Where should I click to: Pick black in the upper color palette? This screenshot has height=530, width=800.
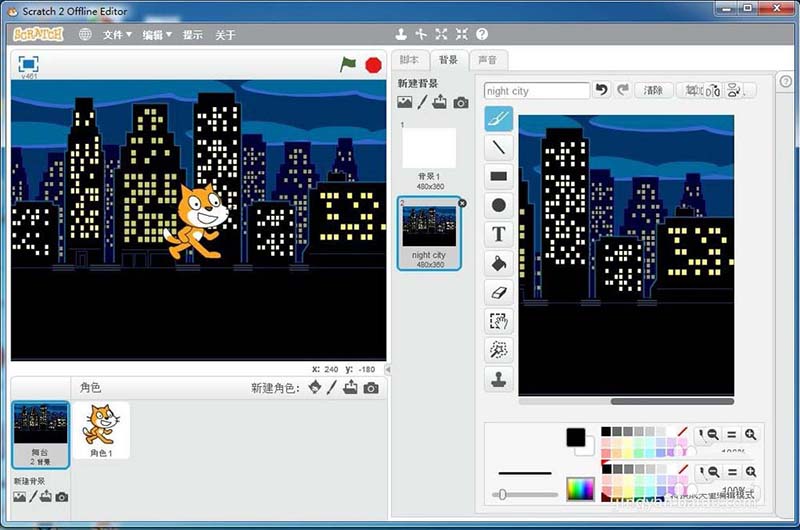pos(606,432)
